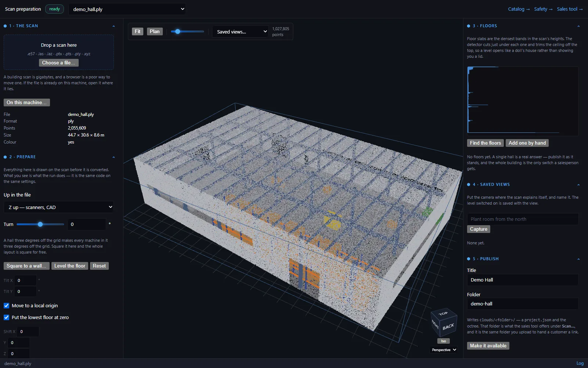
Task: Click the floor height histogram chart
Action: pyautogui.click(x=523, y=101)
